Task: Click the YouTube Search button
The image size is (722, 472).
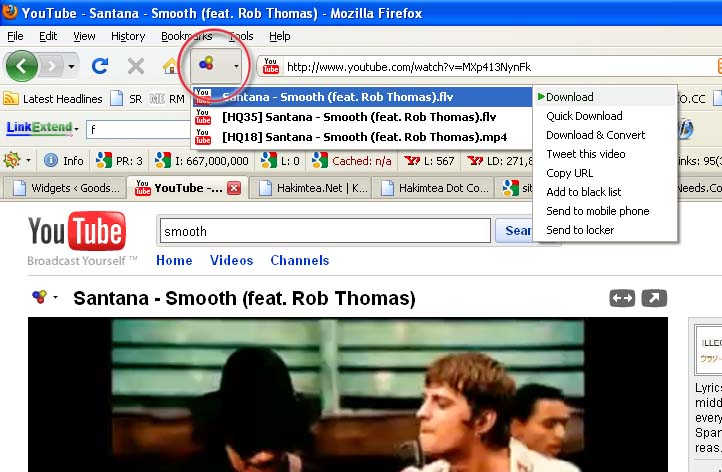Action: pyautogui.click(x=514, y=231)
